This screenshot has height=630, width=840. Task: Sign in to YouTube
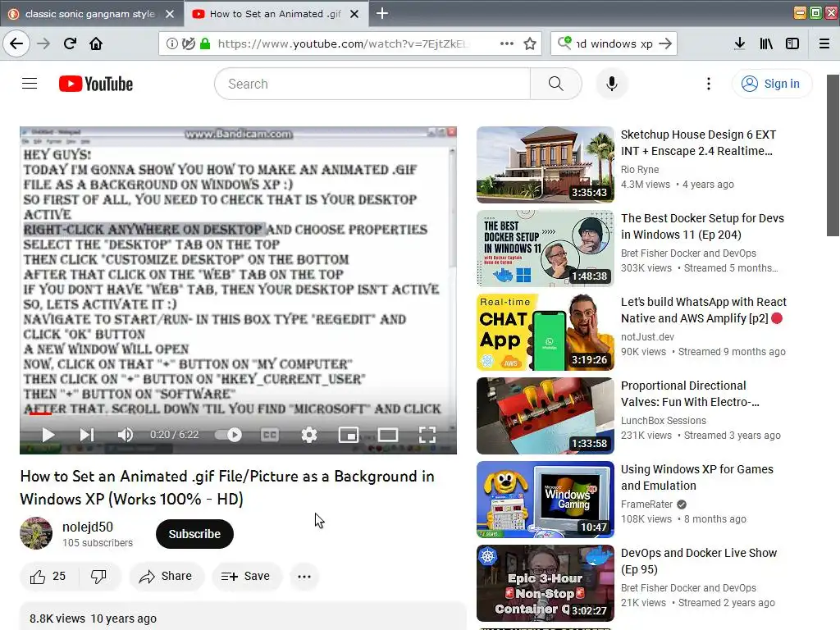click(x=771, y=84)
